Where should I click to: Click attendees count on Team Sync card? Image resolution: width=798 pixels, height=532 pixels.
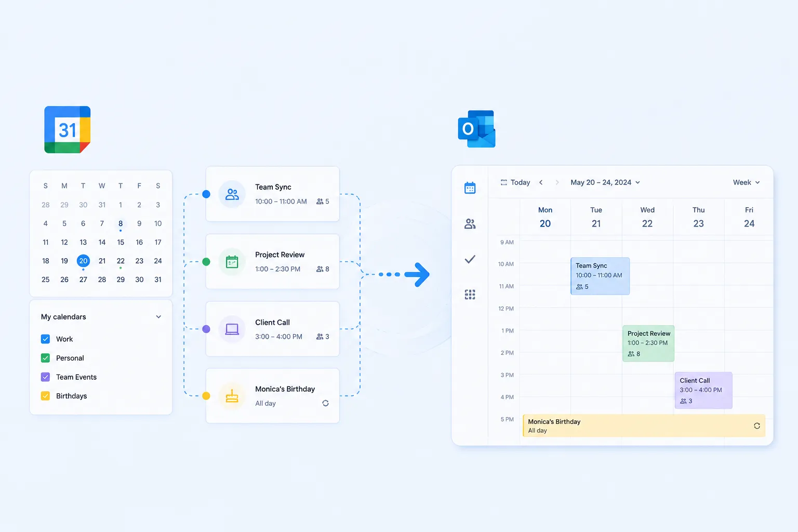pos(323,202)
